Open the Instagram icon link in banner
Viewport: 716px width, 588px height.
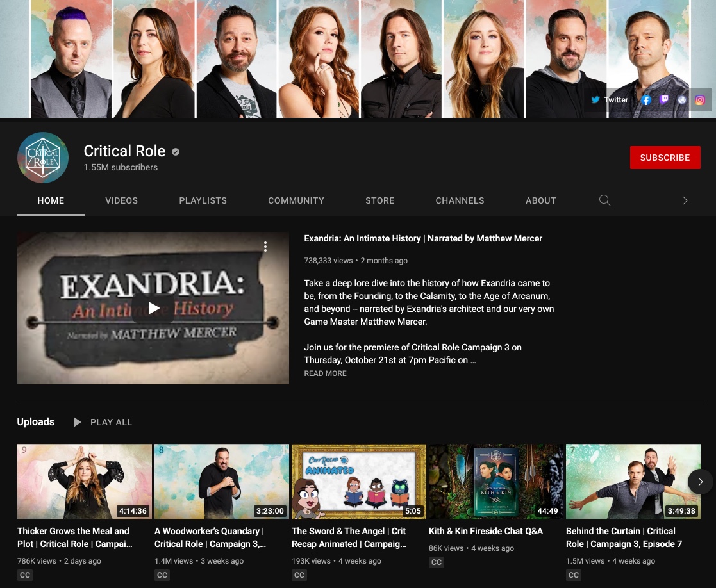tap(699, 100)
